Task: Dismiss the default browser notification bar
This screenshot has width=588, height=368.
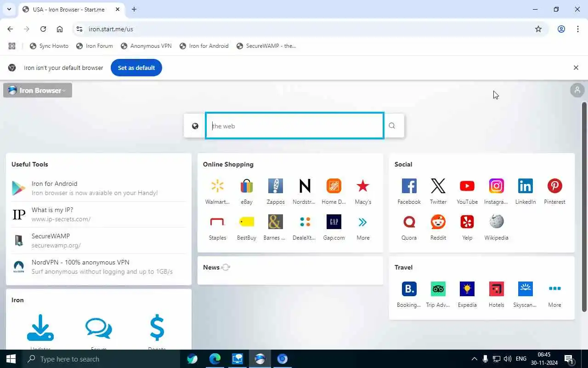Action: click(x=576, y=68)
